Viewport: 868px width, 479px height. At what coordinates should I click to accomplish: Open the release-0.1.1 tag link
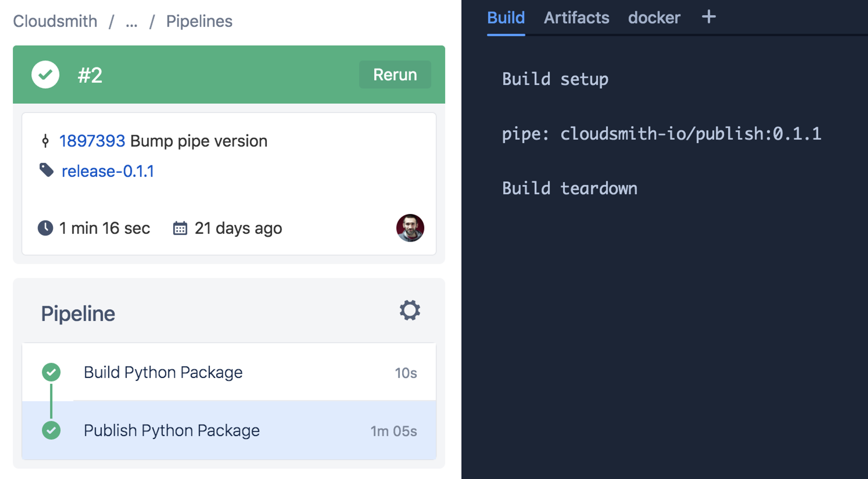click(x=108, y=171)
